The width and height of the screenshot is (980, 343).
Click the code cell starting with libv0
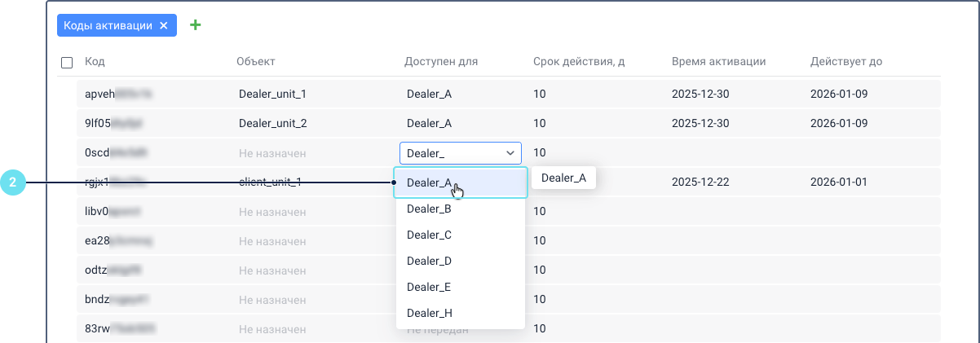click(113, 212)
